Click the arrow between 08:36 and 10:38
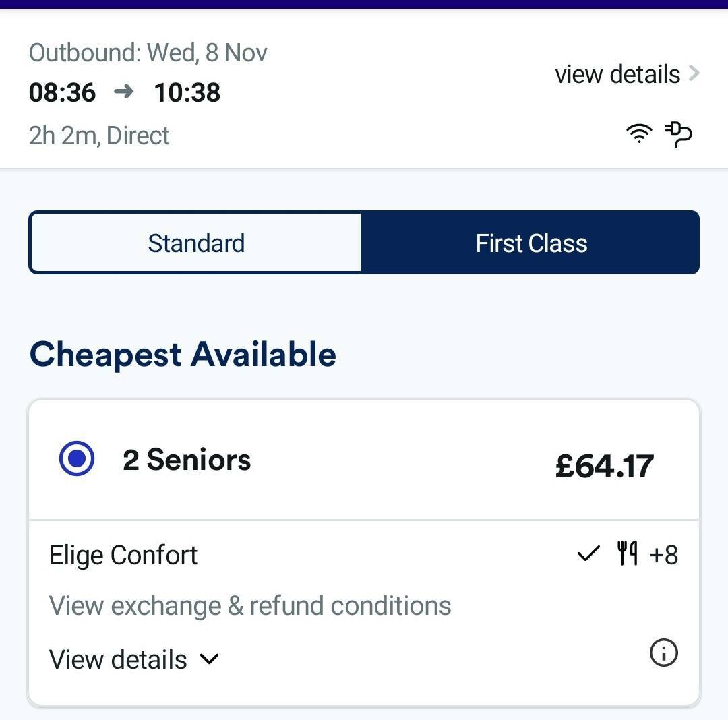The height and width of the screenshot is (720, 728). coord(124,92)
